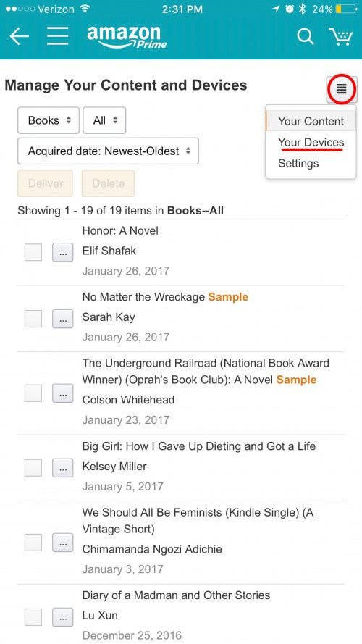Image resolution: width=362 pixels, height=644 pixels.
Task: Tap the back arrow icon
Action: coord(20,36)
